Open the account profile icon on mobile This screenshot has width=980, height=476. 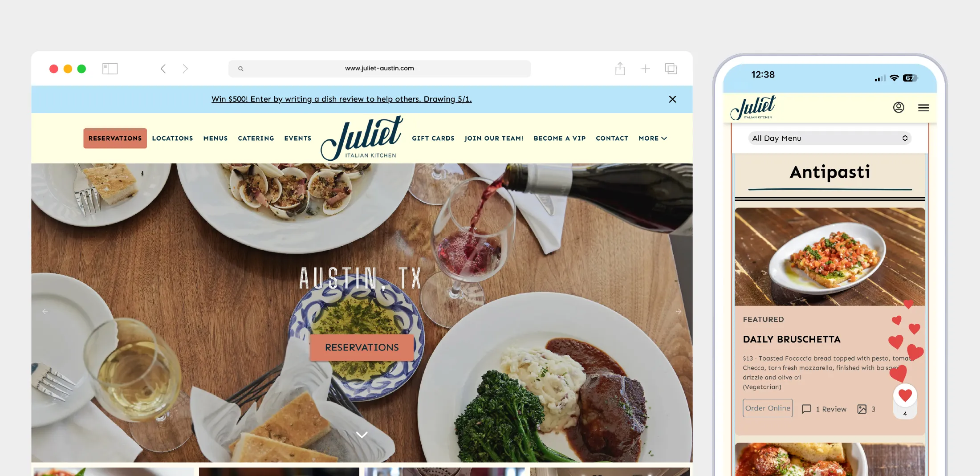click(899, 107)
